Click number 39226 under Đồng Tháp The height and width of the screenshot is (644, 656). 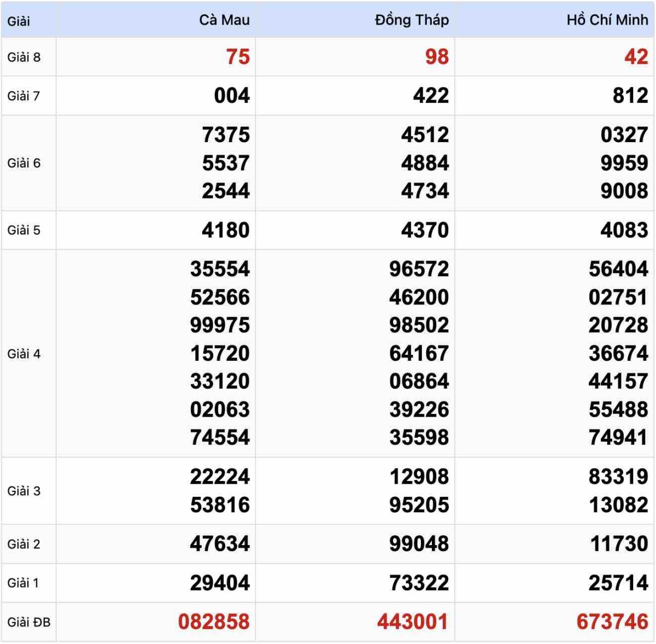pos(419,409)
